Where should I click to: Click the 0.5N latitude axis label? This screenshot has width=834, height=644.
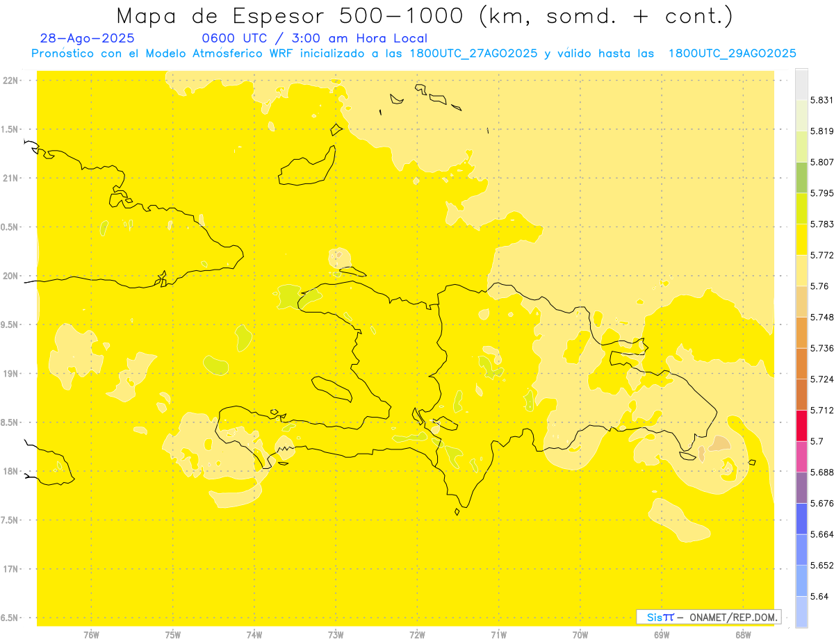pyautogui.click(x=10, y=227)
